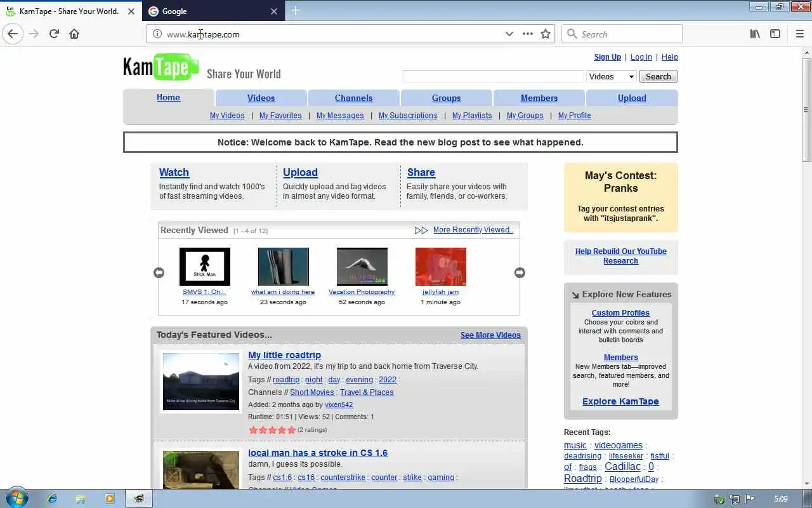The height and width of the screenshot is (508, 812).
Task: Open File Explorer from the taskbar
Action: 81,499
